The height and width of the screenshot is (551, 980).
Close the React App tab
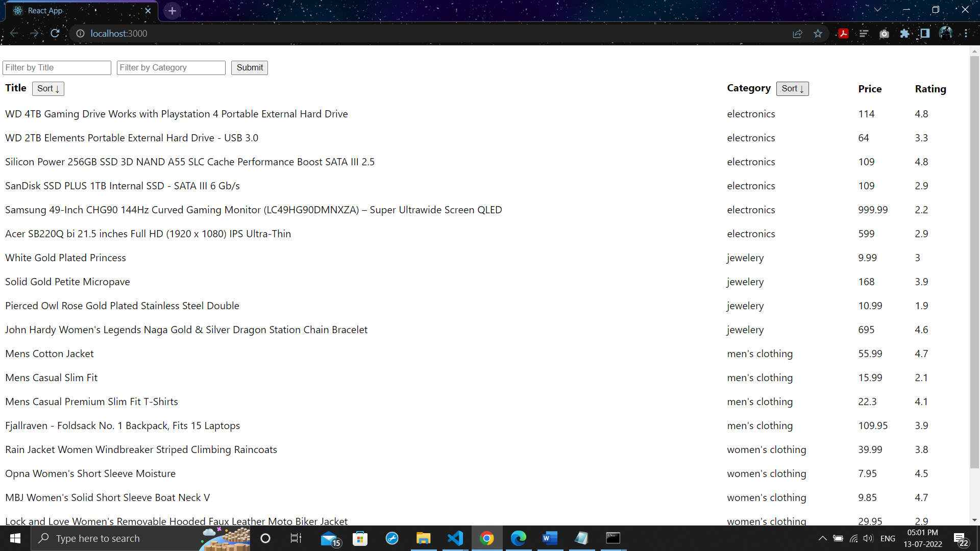(148, 11)
